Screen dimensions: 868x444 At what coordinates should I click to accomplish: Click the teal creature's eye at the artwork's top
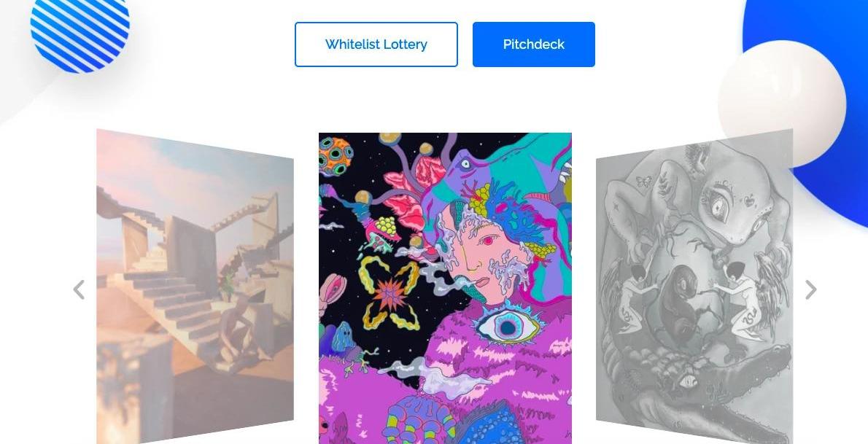click(x=465, y=163)
